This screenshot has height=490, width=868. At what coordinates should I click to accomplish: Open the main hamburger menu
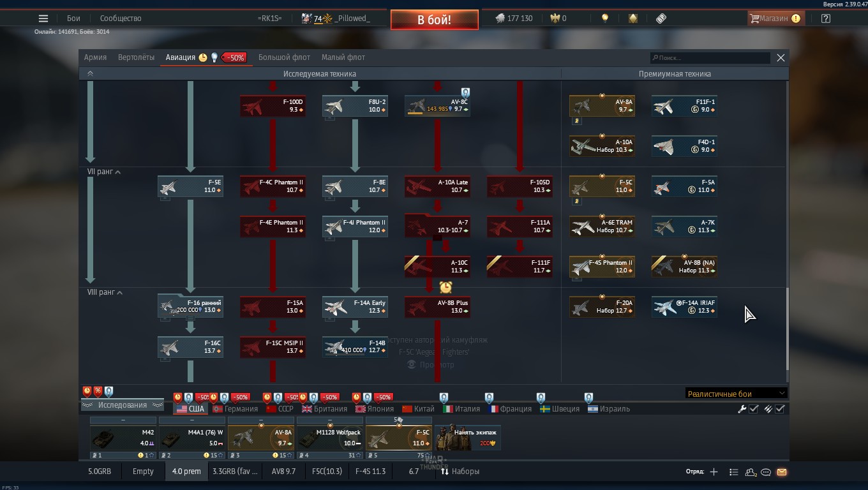click(43, 19)
